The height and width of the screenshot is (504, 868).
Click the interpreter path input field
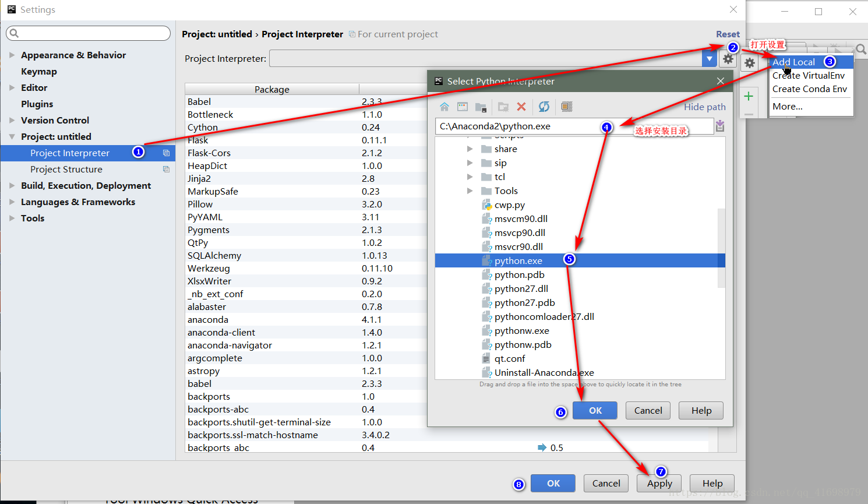pos(574,126)
